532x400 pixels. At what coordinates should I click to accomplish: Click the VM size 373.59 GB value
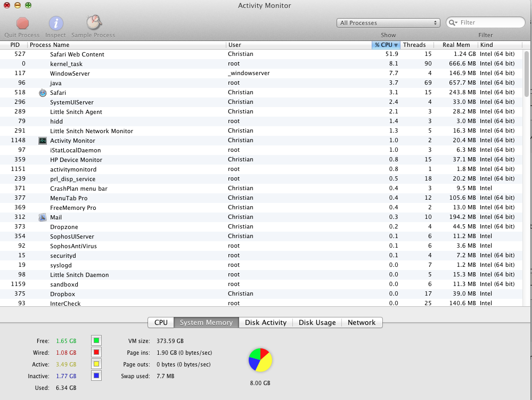click(x=170, y=341)
